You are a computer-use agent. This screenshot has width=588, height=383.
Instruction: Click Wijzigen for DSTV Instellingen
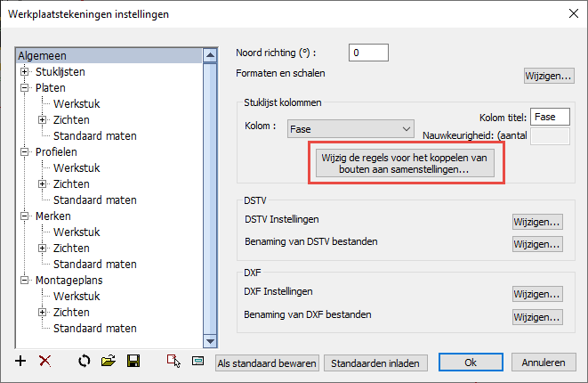point(537,222)
